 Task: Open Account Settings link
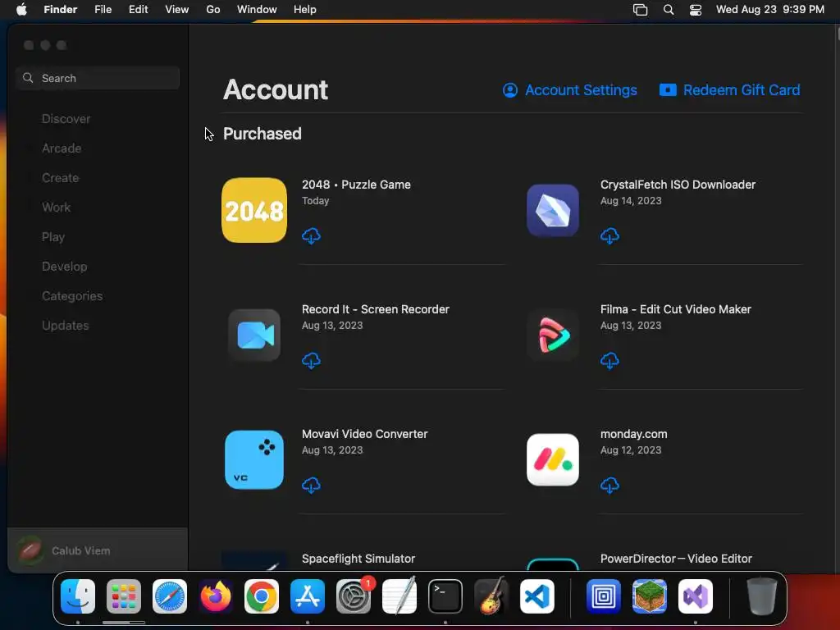570,90
